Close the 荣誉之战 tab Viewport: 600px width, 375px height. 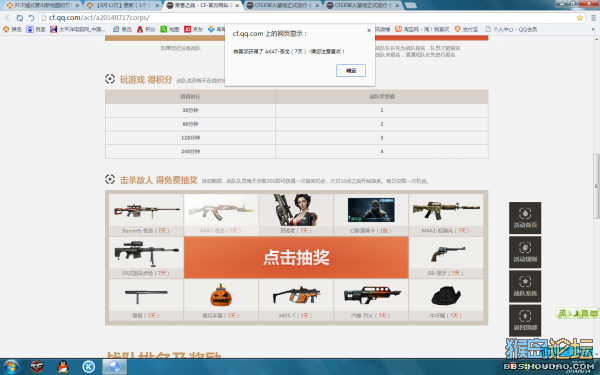(x=237, y=5)
